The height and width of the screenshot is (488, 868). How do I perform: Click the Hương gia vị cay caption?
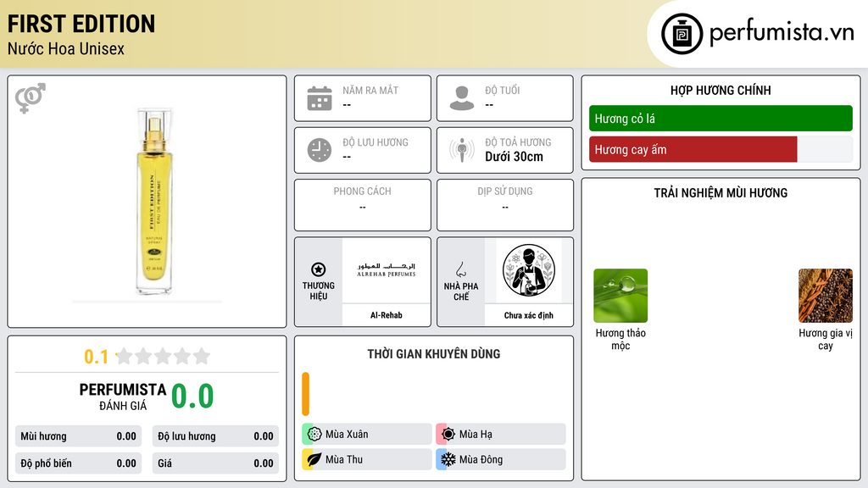point(826,339)
